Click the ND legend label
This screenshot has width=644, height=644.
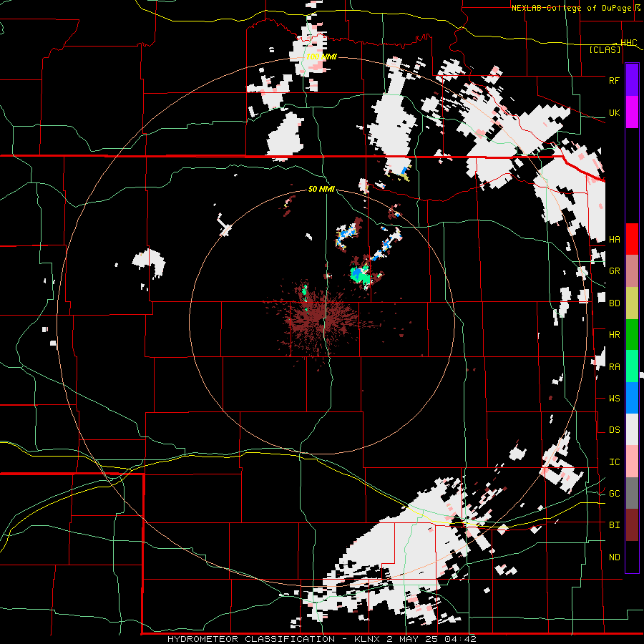[614, 557]
